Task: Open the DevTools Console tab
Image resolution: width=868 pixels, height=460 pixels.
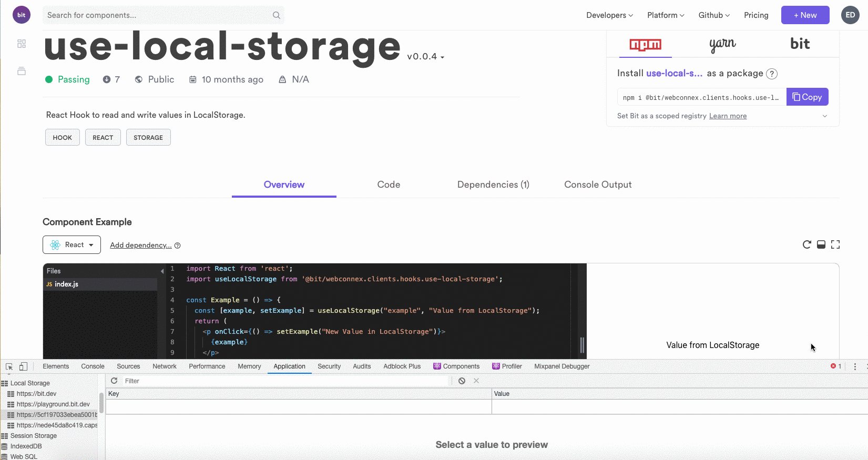Action: pos(93,366)
